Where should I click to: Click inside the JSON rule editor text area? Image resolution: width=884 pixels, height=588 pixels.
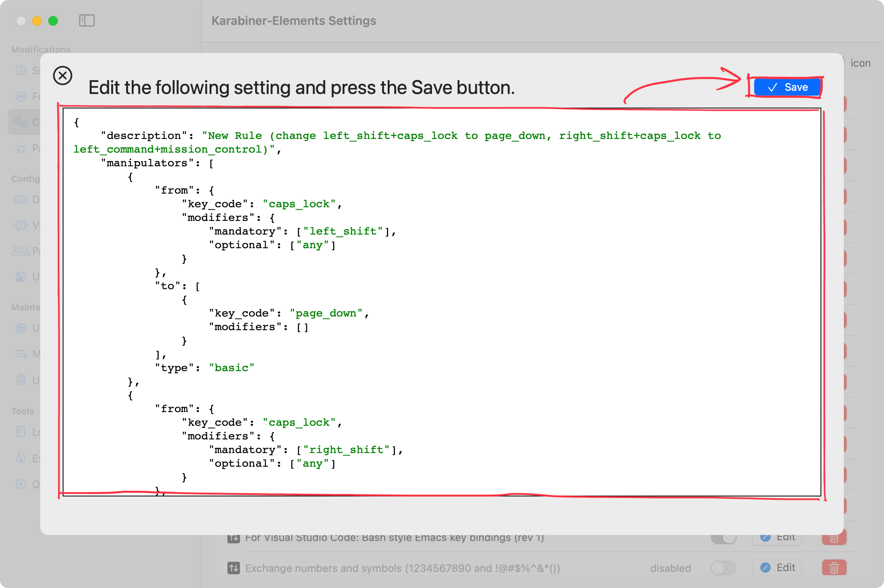pyautogui.click(x=442, y=302)
